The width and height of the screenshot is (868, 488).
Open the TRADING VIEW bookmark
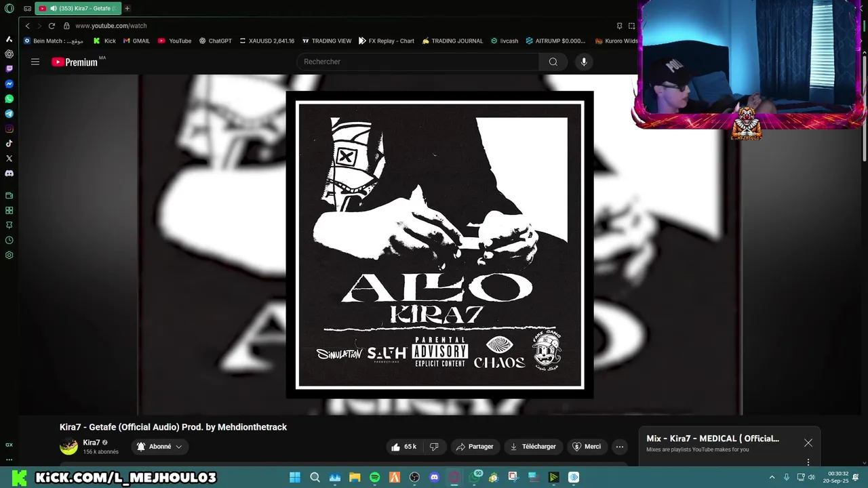(327, 41)
